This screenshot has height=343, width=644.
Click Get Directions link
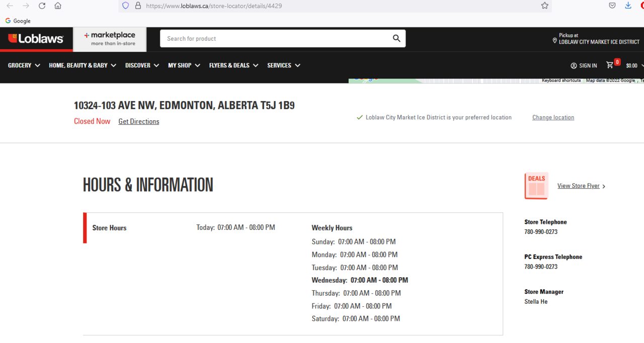[x=138, y=121]
